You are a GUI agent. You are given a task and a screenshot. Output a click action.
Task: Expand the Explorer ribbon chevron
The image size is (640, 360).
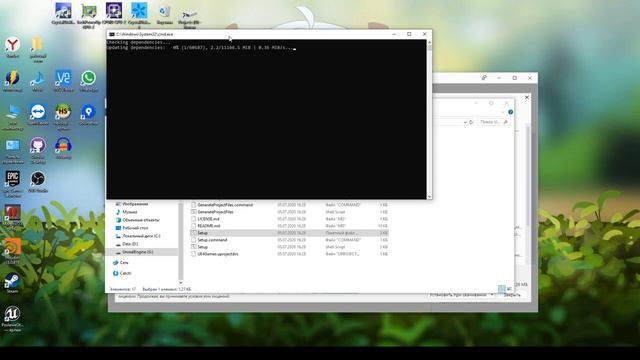[503, 112]
